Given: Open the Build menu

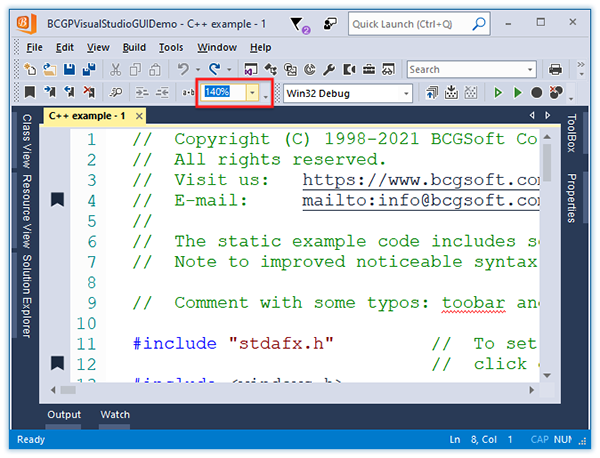Looking at the screenshot, I should coord(134,47).
